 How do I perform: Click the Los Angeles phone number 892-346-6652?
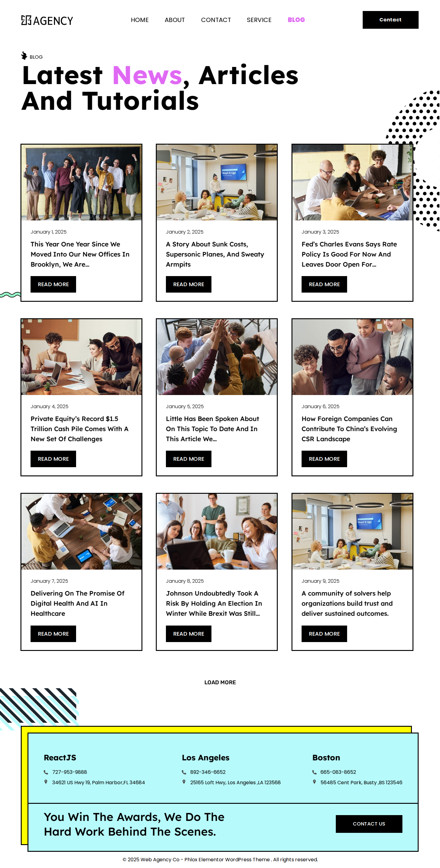coord(208,772)
